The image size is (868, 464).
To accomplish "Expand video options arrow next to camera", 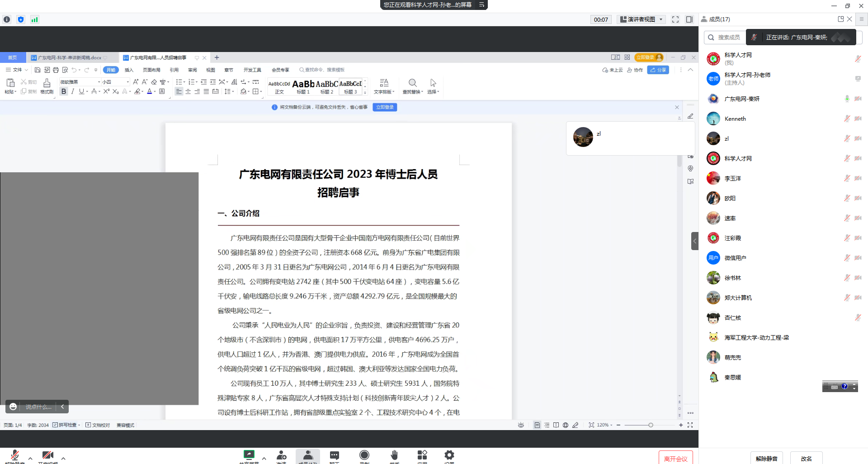I will (x=63, y=459).
